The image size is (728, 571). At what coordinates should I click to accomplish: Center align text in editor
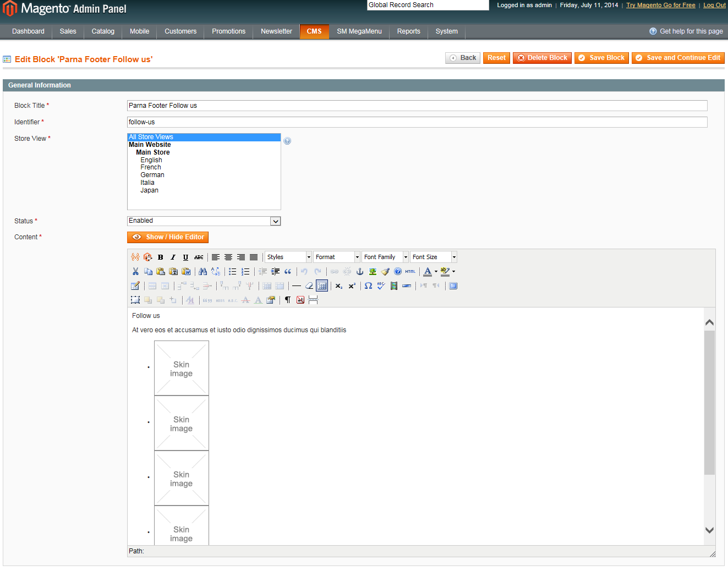[228, 257]
